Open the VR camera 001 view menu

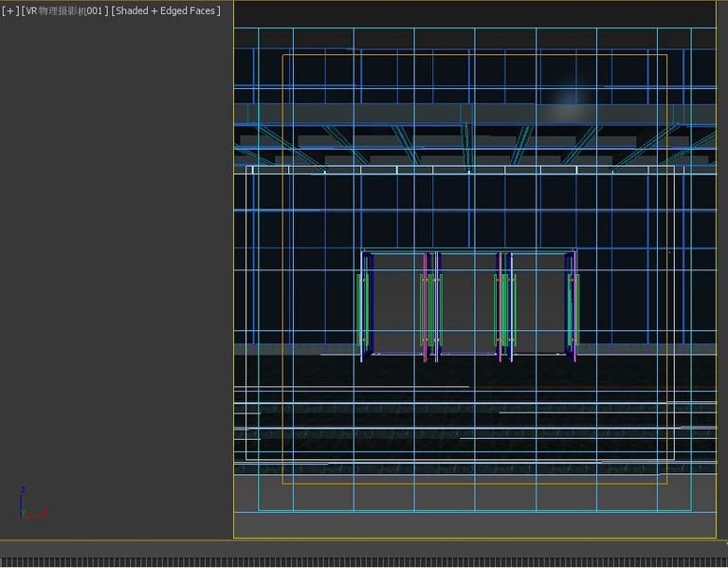coord(65,10)
